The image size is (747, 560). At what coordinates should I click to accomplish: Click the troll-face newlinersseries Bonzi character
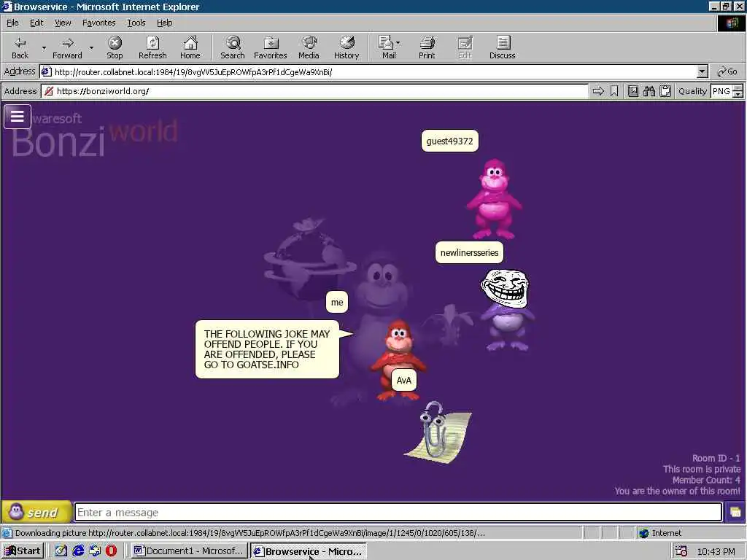[506, 309]
